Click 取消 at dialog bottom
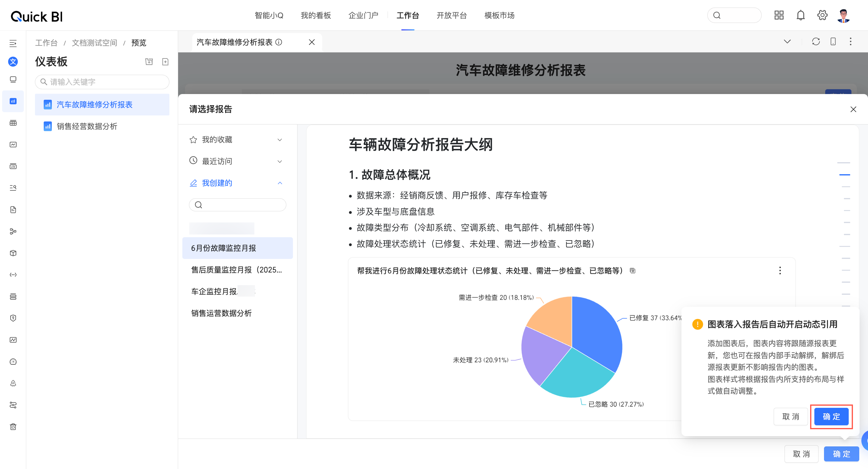Image resolution: width=868 pixels, height=469 pixels. tap(801, 454)
